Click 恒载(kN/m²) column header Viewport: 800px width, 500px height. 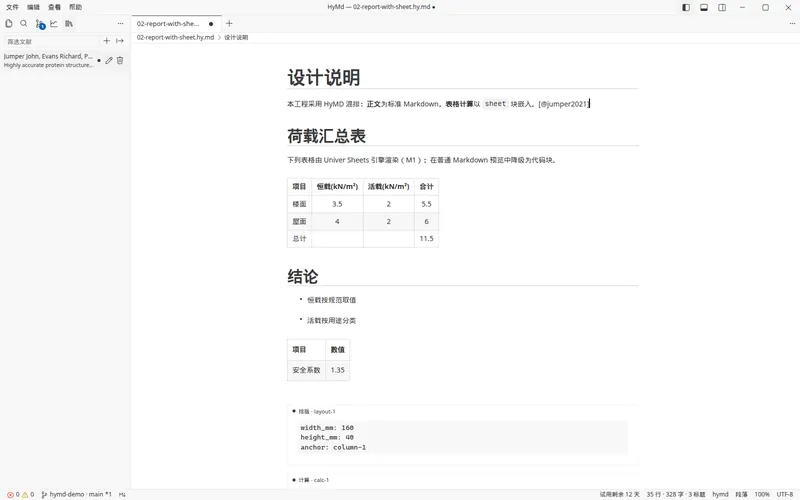click(x=337, y=186)
